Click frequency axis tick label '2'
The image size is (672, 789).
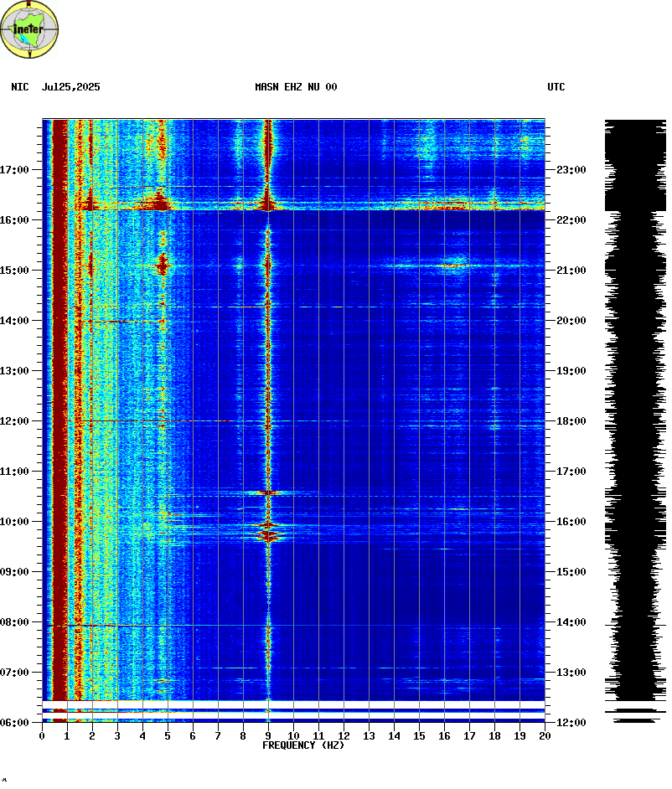click(x=92, y=736)
